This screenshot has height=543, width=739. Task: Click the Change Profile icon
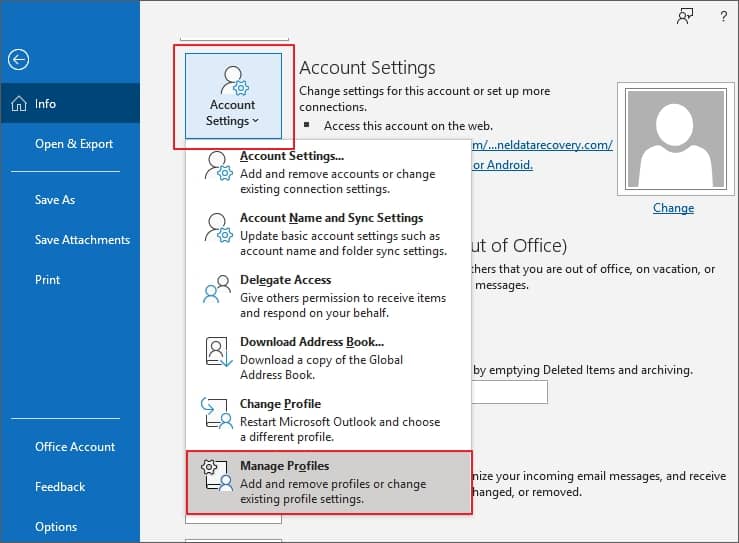(217, 413)
